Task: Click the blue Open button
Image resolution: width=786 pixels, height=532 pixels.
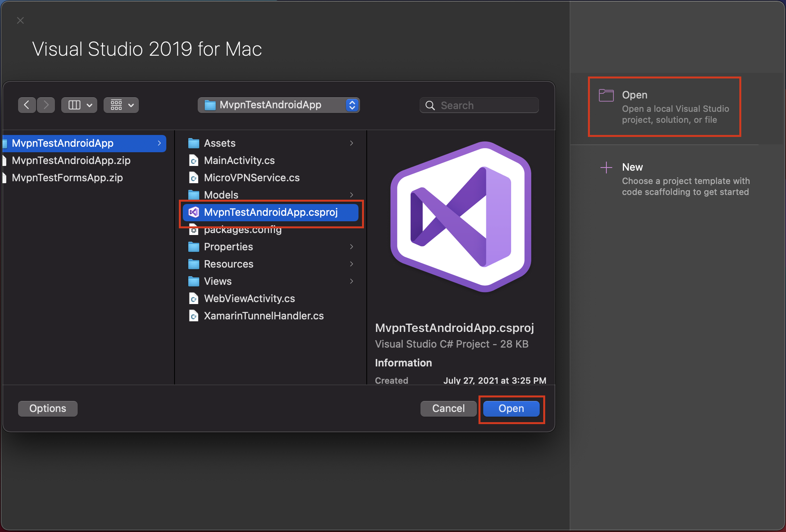Action: point(511,408)
